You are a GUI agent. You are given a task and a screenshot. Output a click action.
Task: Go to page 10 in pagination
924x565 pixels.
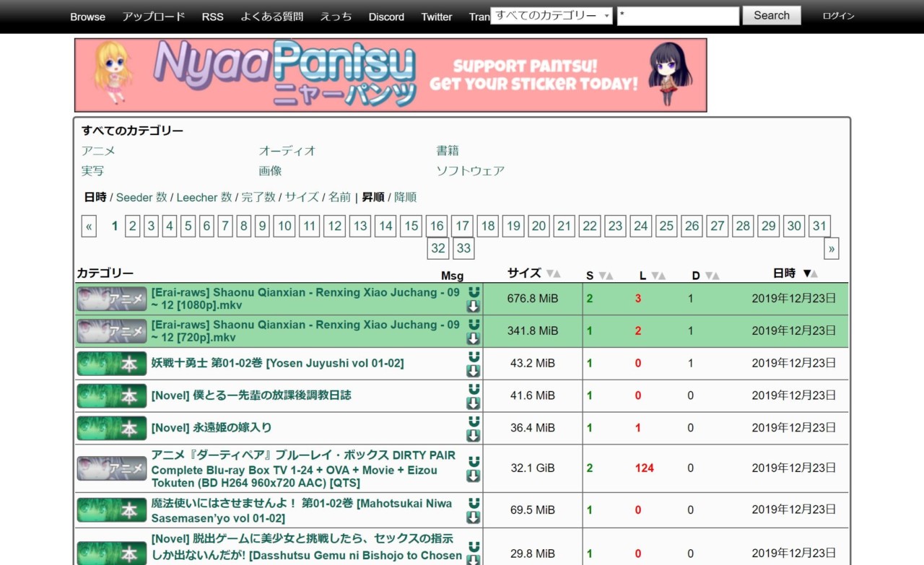pos(285,227)
